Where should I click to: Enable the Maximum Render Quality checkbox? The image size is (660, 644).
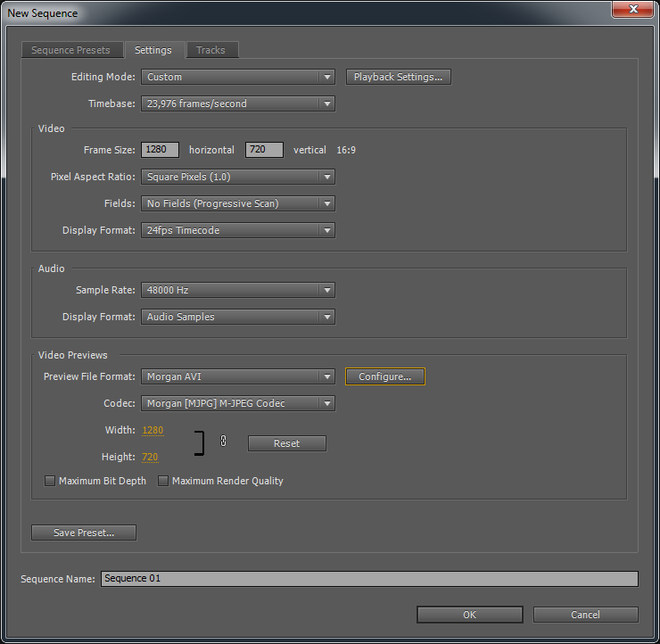point(163,482)
